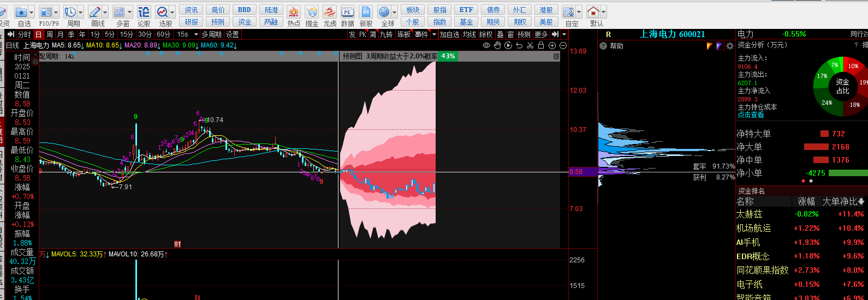The width and height of the screenshot is (868, 300).
Task: Open the 热点 hot topics flame icon
Action: 294,13
